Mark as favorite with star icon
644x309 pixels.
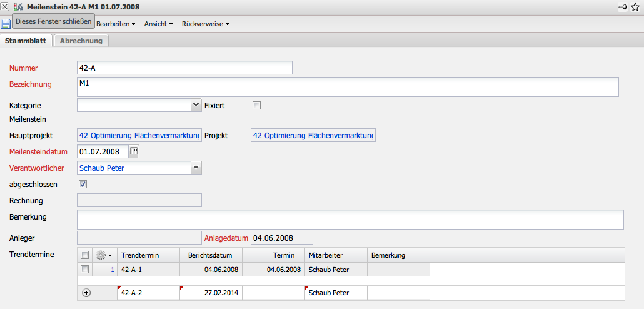tap(635, 6)
